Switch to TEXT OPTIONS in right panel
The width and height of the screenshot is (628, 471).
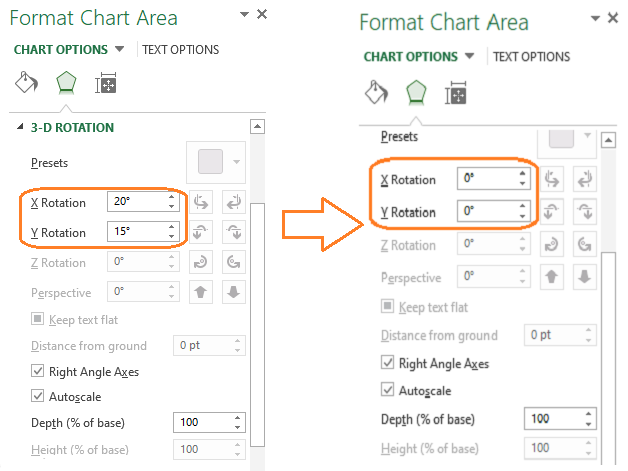click(531, 57)
